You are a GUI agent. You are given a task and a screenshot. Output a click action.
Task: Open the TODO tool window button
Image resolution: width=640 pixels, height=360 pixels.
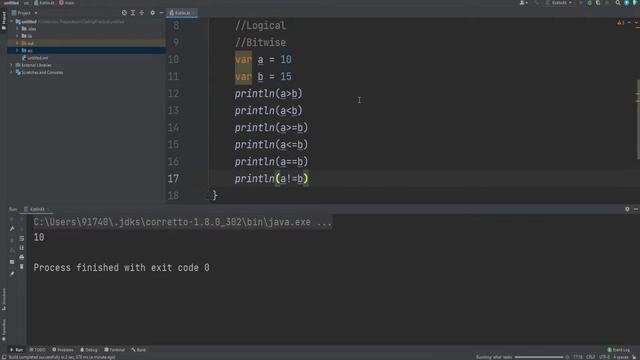pos(38,350)
